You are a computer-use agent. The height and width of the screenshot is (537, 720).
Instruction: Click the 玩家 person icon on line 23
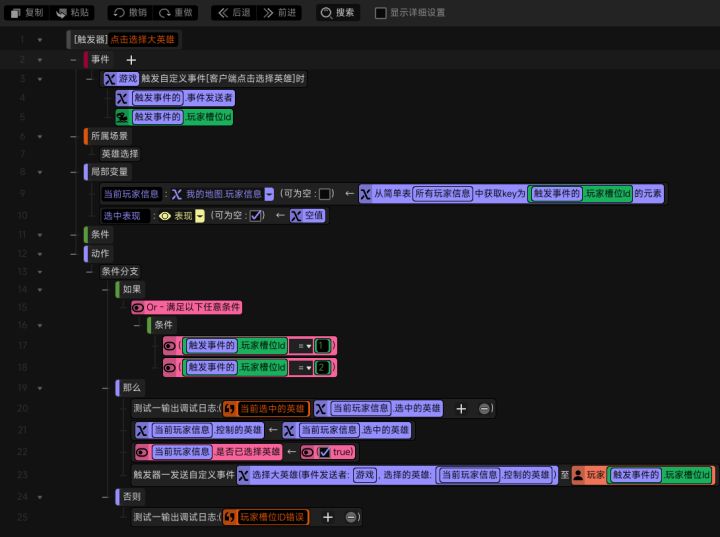coord(578,475)
